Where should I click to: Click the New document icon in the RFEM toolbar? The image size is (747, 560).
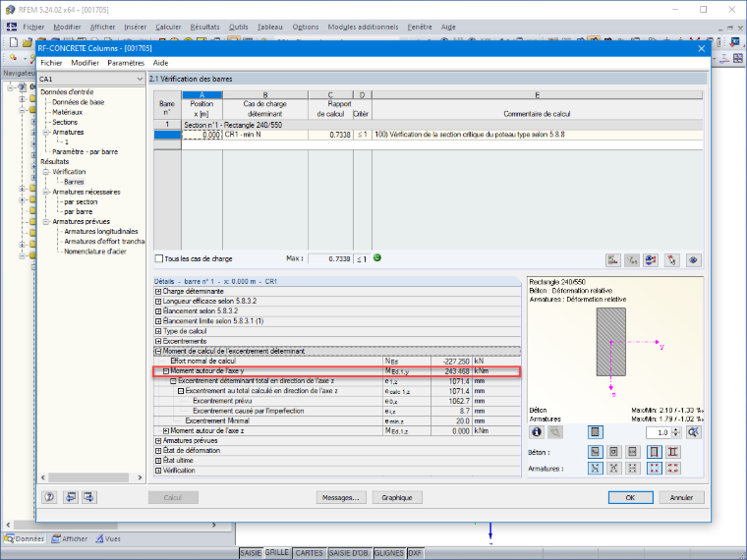pos(14,42)
